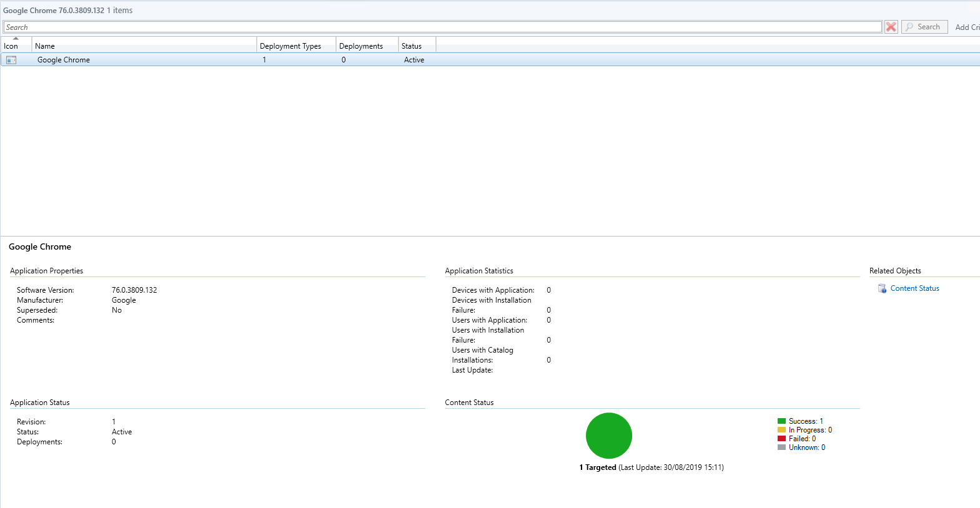980x508 pixels.
Task: Click the Search button
Action: pyautogui.click(x=924, y=27)
